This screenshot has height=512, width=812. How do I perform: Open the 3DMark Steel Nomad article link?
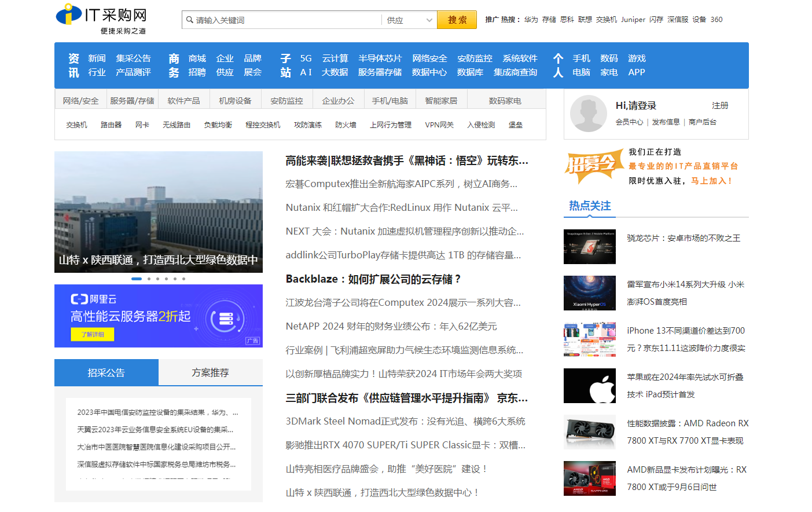pos(405,421)
